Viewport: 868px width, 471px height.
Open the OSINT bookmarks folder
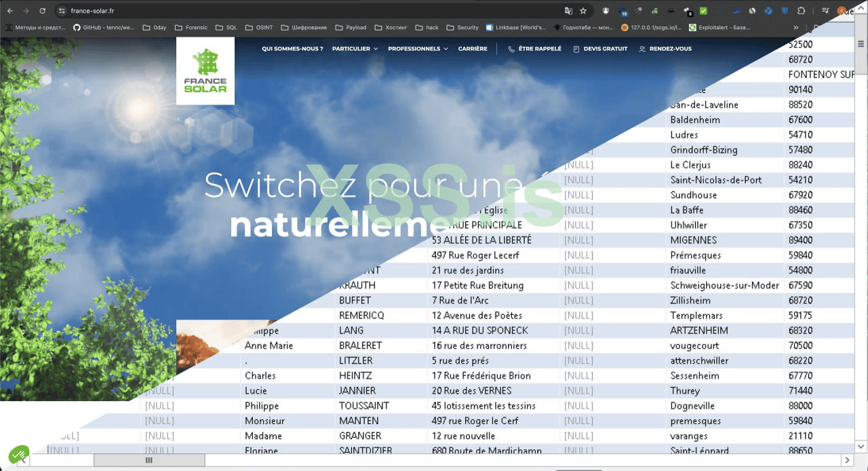coord(259,28)
